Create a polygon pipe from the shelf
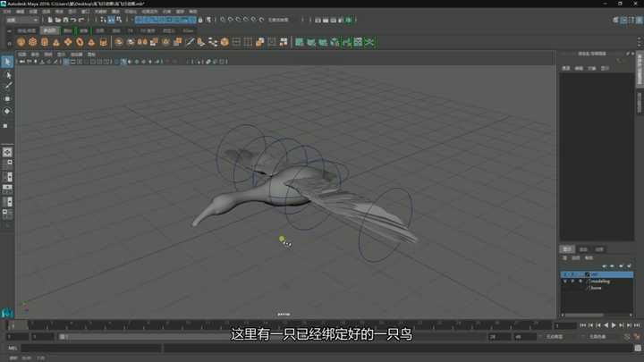The width and height of the screenshot is (644, 362). pyautogui.click(x=103, y=42)
